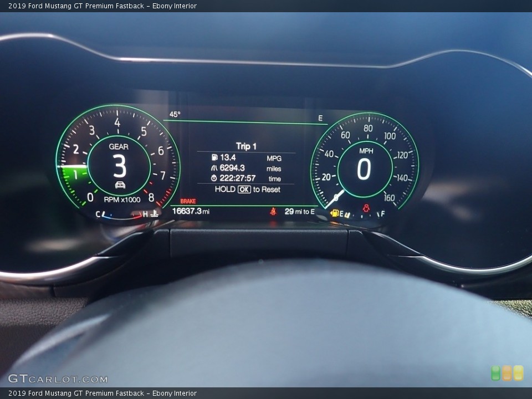The image size is (532, 399).
Task: Click the large 0 speed readout
Action: (x=364, y=169)
